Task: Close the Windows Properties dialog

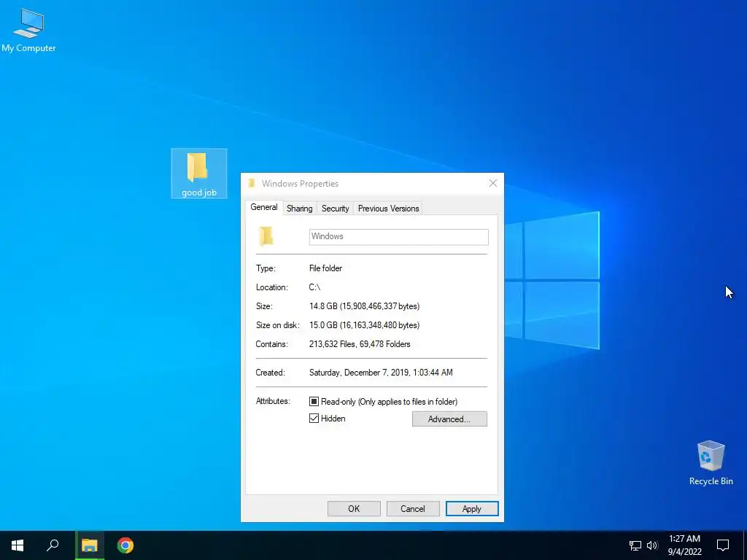Action: pos(493,183)
